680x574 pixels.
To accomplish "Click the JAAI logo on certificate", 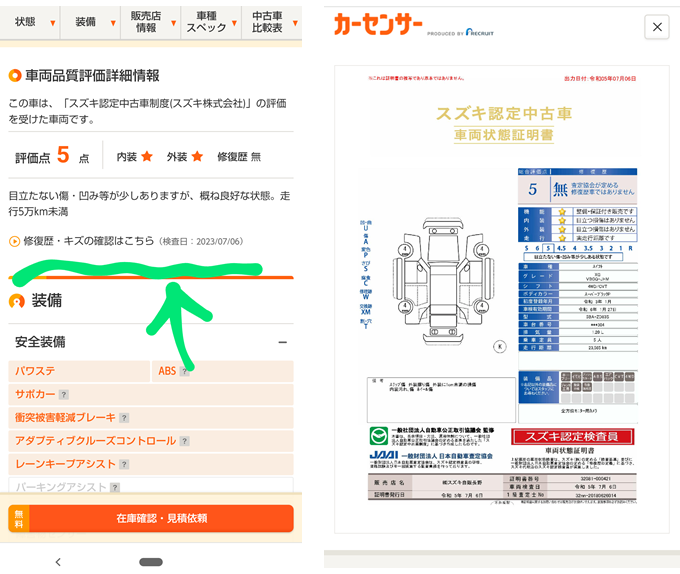I will pyautogui.click(x=384, y=455).
